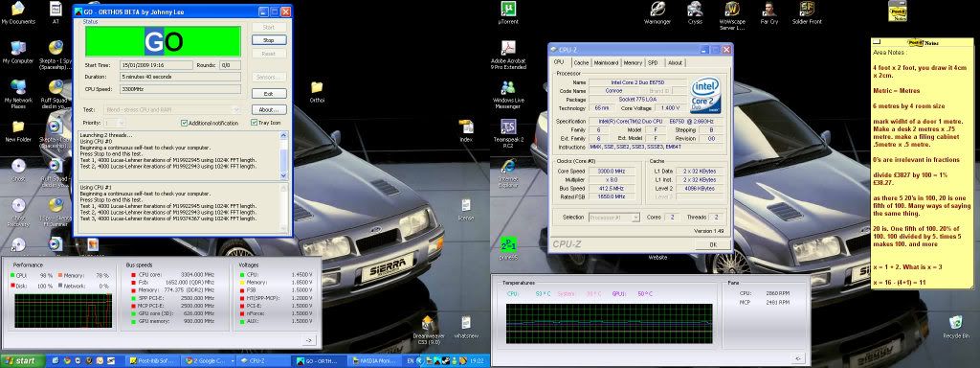Screen dimensions: 980x368
Task: Click the language indicator EN in taskbar
Action: (x=411, y=361)
